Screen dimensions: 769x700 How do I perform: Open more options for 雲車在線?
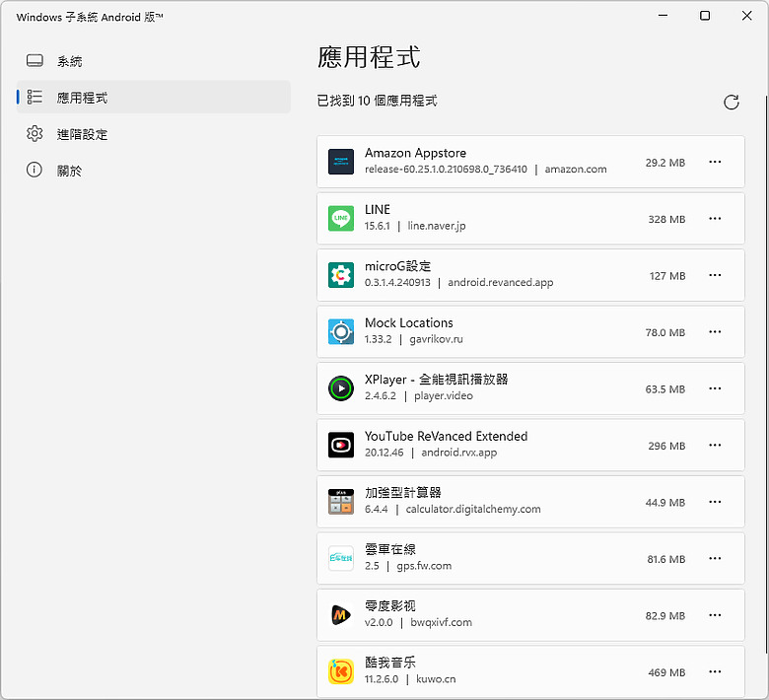(x=715, y=558)
